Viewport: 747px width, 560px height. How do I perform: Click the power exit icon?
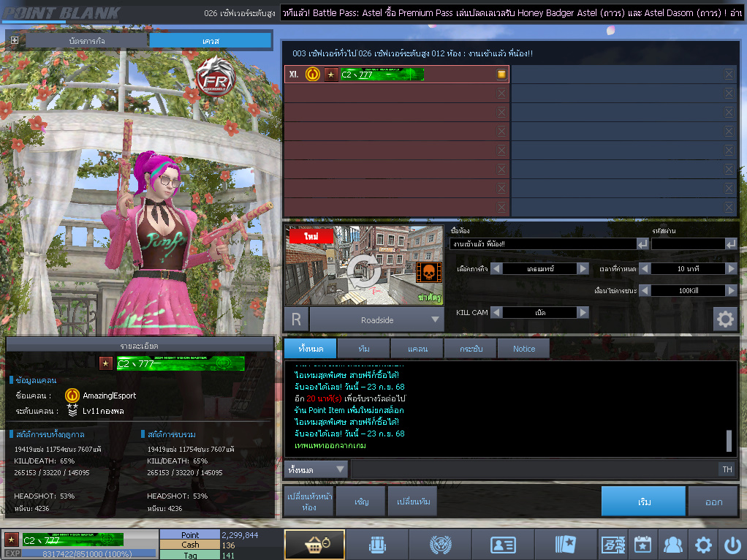[x=732, y=545]
